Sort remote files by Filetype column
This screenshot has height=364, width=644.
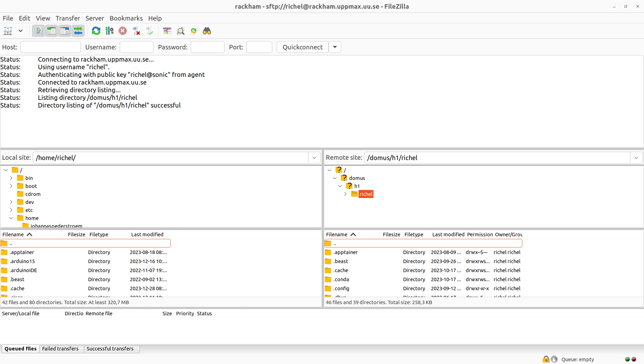tap(414, 235)
